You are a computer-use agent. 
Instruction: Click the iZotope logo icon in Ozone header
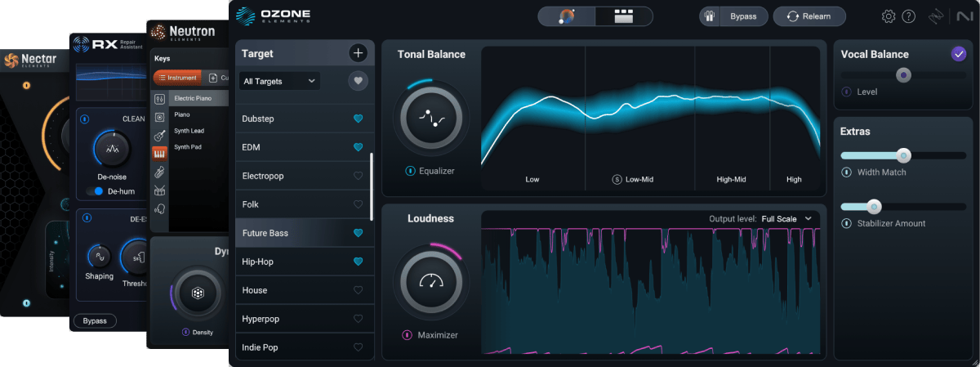(936, 16)
